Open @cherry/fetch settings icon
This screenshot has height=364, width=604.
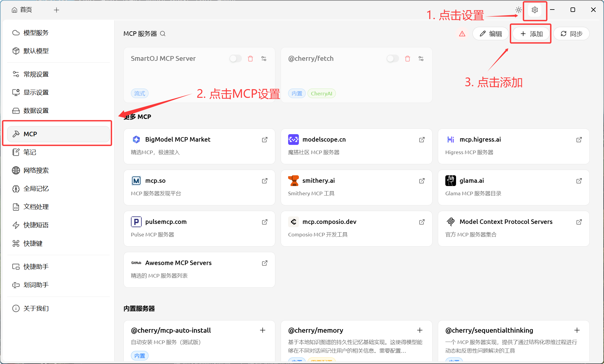421,58
